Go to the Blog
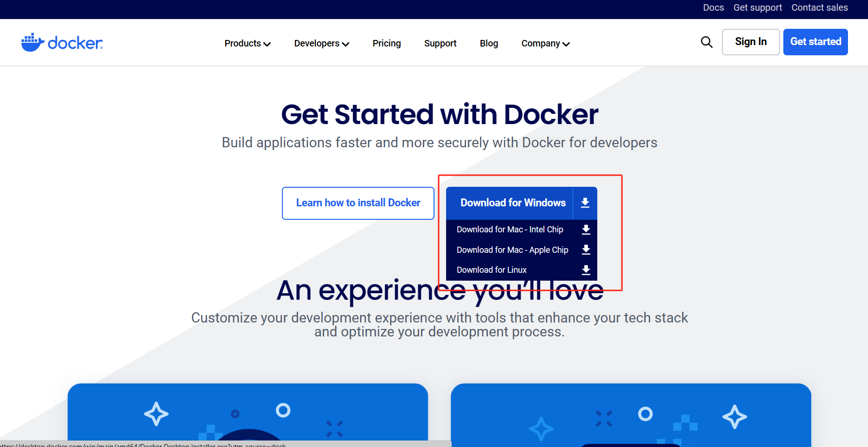 489,43
